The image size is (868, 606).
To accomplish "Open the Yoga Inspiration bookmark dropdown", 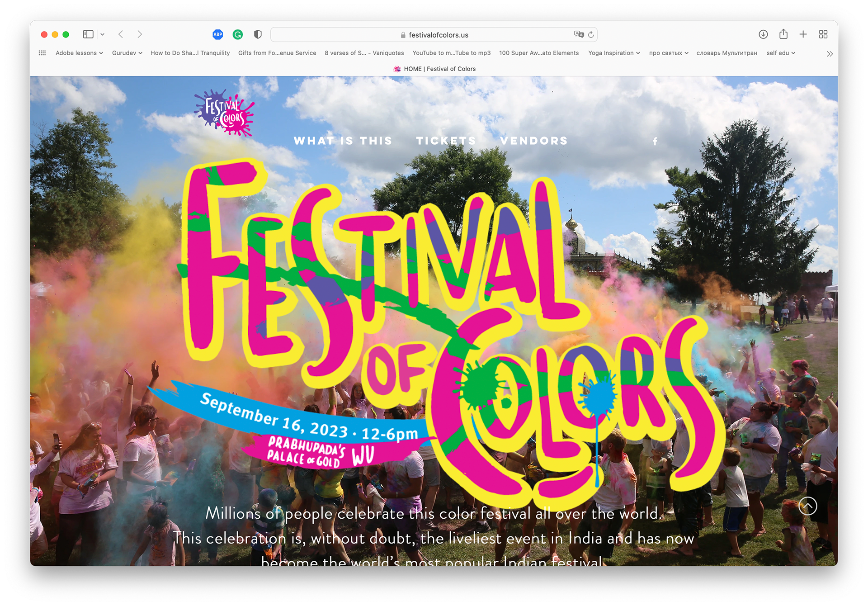I will [614, 53].
